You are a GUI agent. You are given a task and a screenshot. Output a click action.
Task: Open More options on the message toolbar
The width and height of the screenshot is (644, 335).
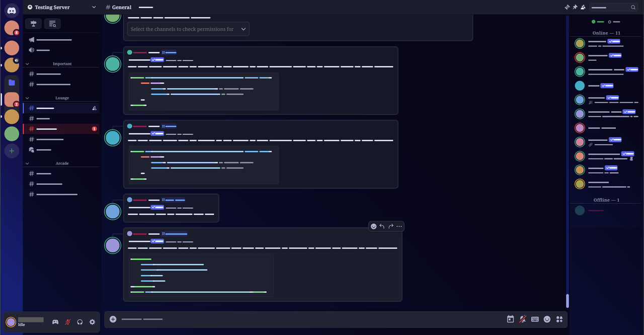(x=399, y=226)
